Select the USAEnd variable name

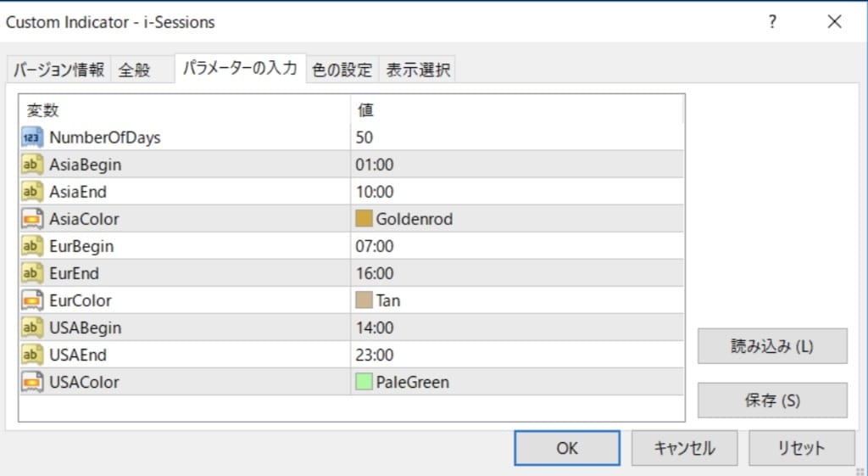pyautogui.click(x=78, y=355)
